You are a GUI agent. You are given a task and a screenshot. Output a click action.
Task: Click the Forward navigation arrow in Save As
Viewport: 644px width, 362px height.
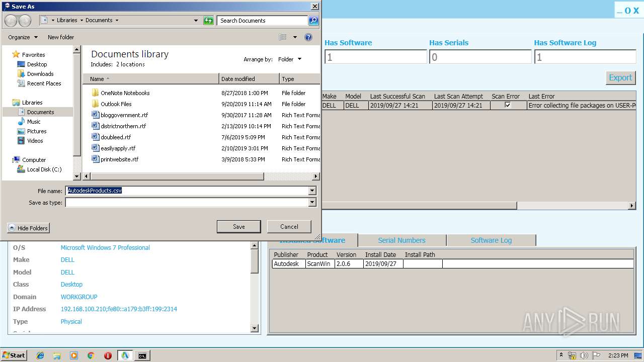(x=25, y=21)
